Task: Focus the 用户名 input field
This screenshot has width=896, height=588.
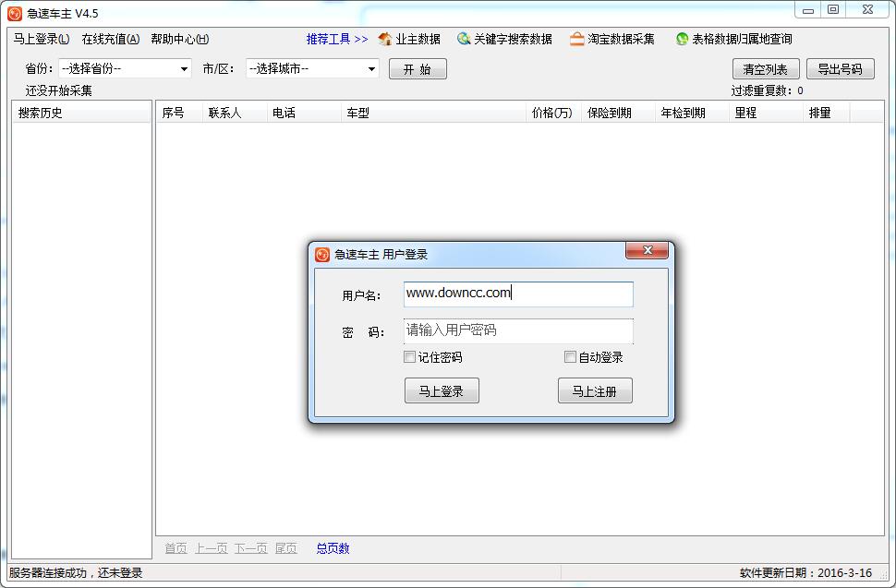Action: [x=518, y=294]
